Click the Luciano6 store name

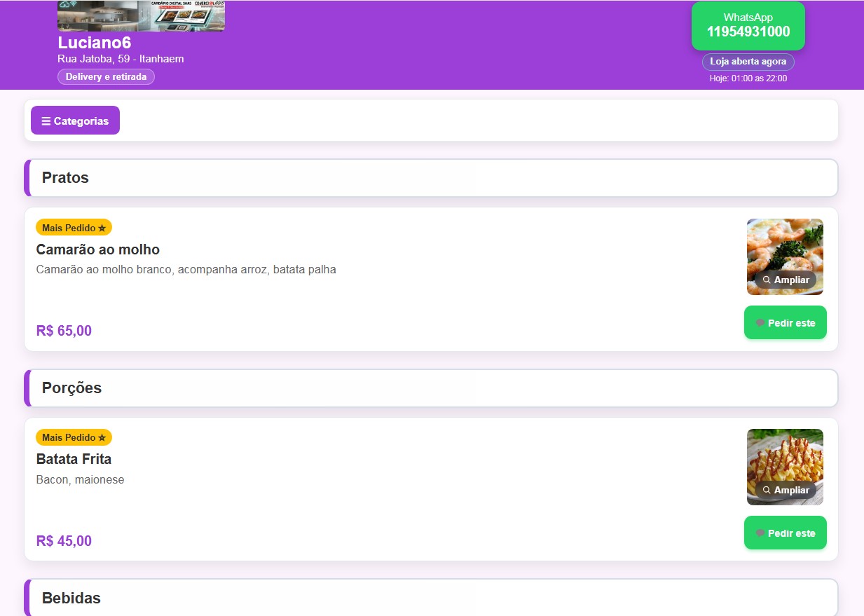coord(94,43)
